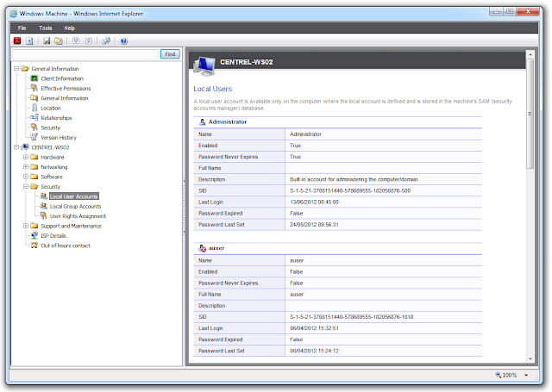Click the save floppy disk icon
This screenshot has height=392, width=552.
point(47,40)
